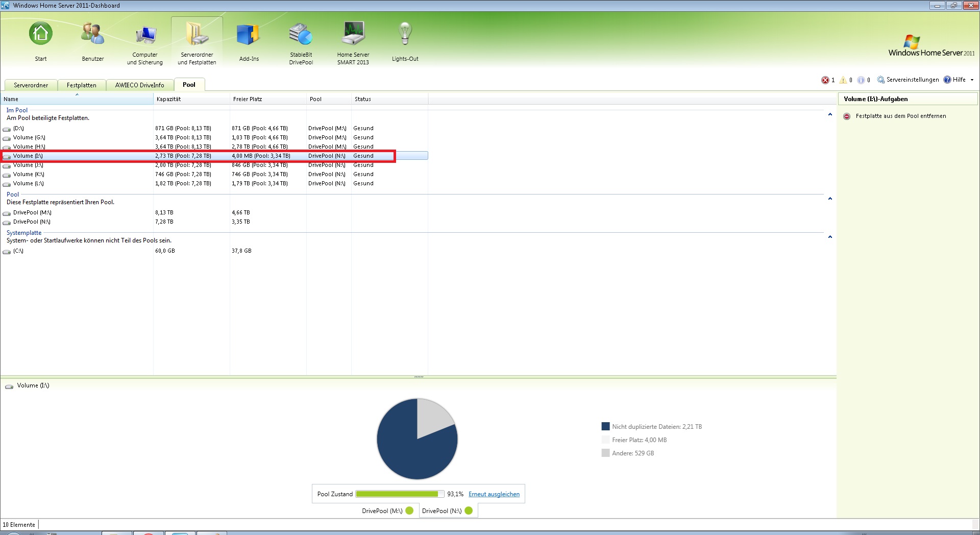Viewport: 980px width, 535px height.
Task: Click the 10 Elemente status bar entry
Action: (x=19, y=525)
